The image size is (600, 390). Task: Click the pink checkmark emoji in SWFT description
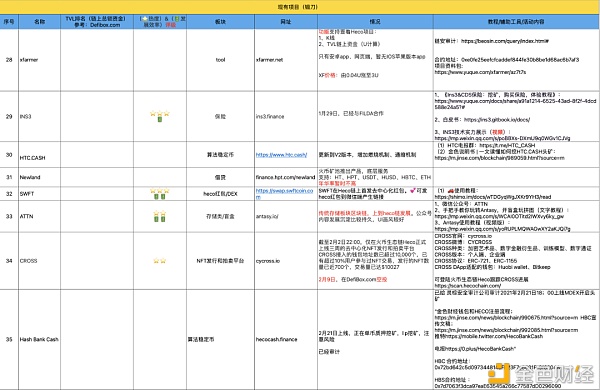tap(412, 190)
